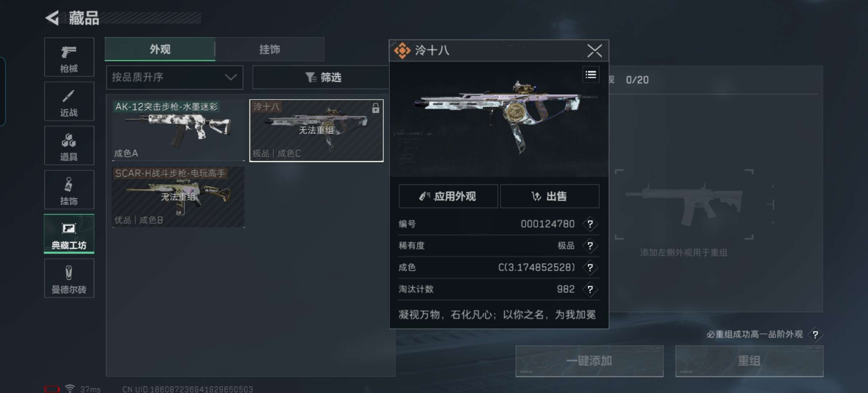Image resolution: width=868 pixels, height=393 pixels.
Task: Close the 冷十八 detail popup
Action: 595,51
